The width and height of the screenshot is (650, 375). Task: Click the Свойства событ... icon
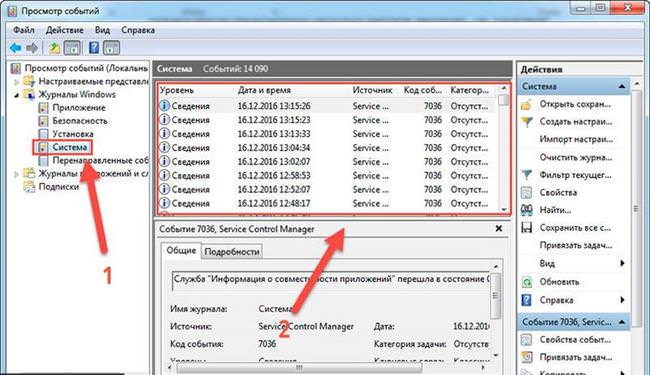[526, 340]
